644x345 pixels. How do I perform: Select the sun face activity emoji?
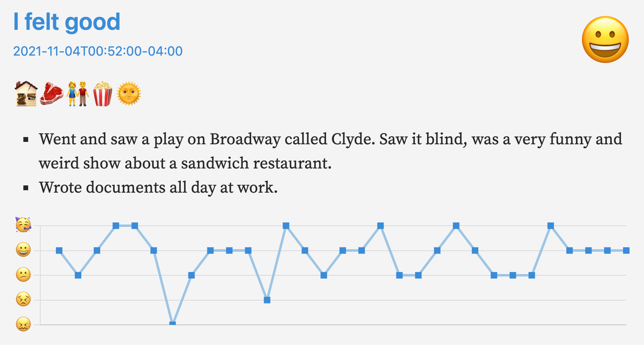(x=129, y=94)
